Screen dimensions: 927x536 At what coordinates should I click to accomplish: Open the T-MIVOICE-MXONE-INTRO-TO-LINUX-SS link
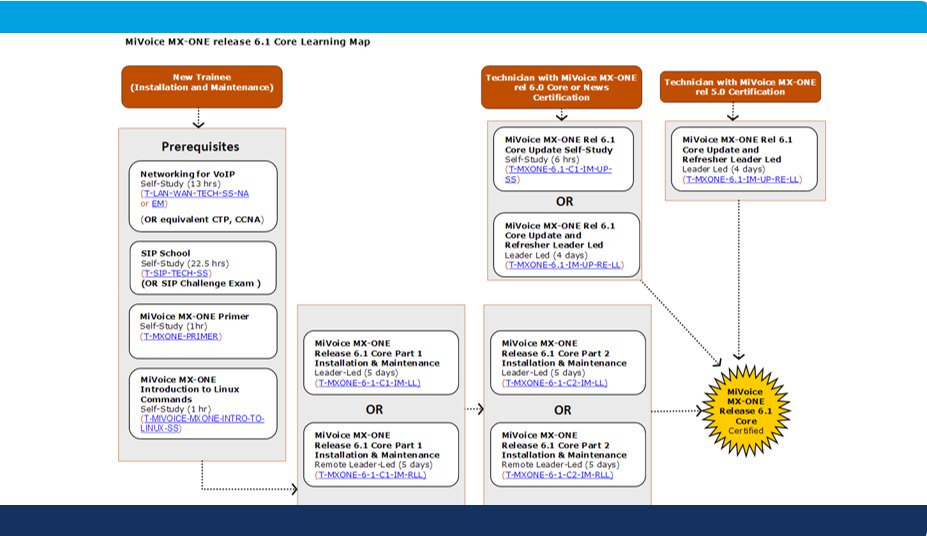[x=202, y=423]
